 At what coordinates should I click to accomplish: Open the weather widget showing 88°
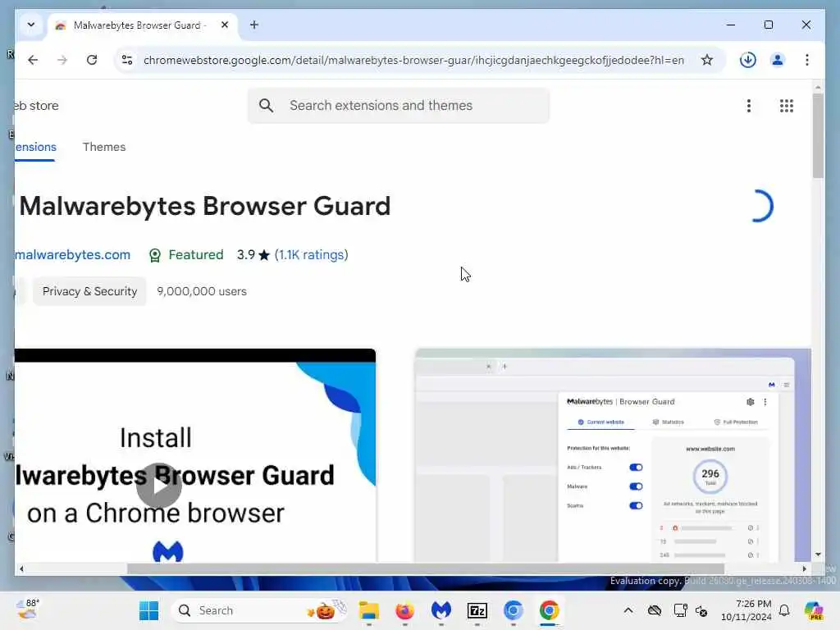pyautogui.click(x=27, y=610)
